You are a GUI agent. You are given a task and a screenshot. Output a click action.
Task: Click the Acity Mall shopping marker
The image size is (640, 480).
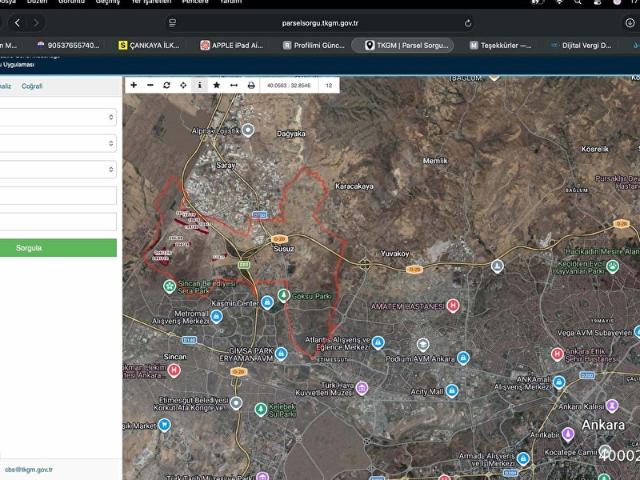(x=451, y=391)
